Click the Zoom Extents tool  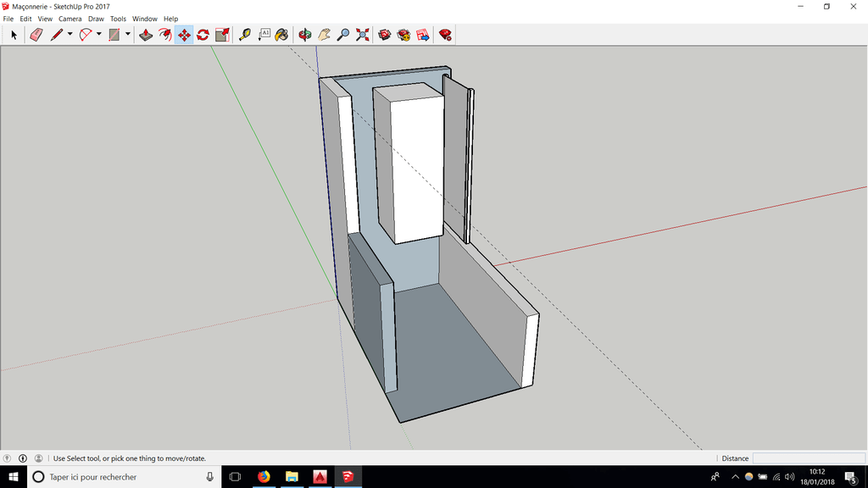coord(363,35)
